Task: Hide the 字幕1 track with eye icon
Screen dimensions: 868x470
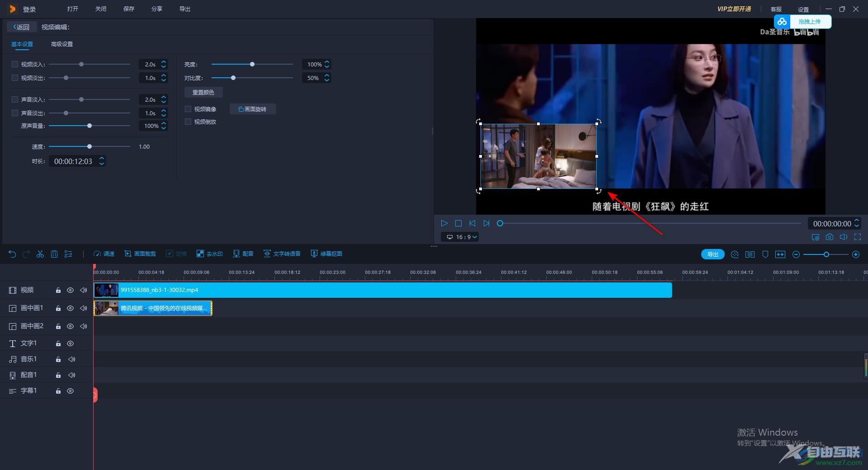Action: pyautogui.click(x=71, y=391)
